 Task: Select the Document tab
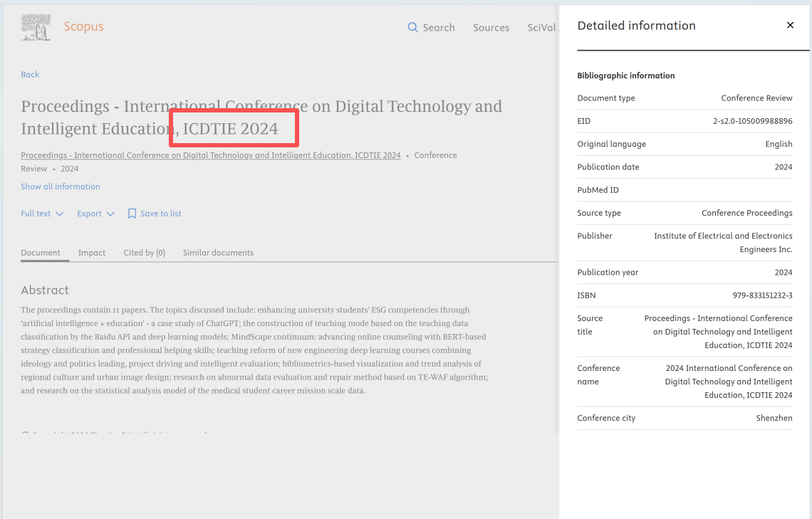[x=41, y=253]
